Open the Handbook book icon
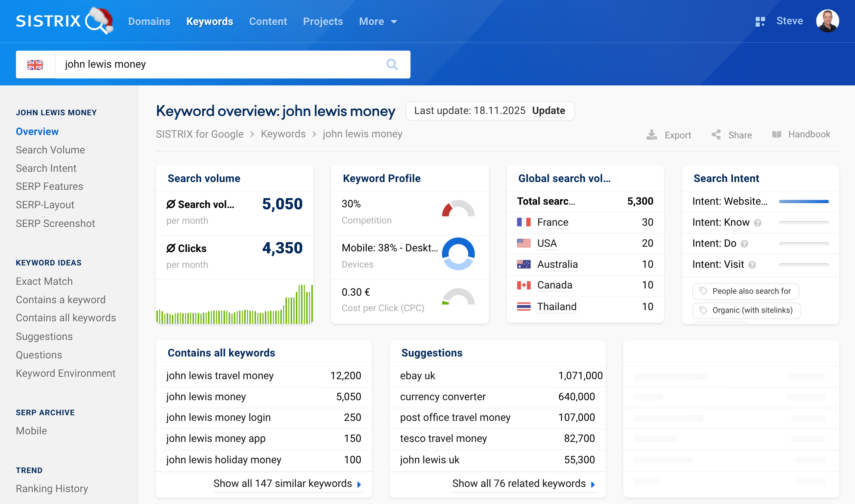This screenshot has width=855, height=504. click(776, 134)
